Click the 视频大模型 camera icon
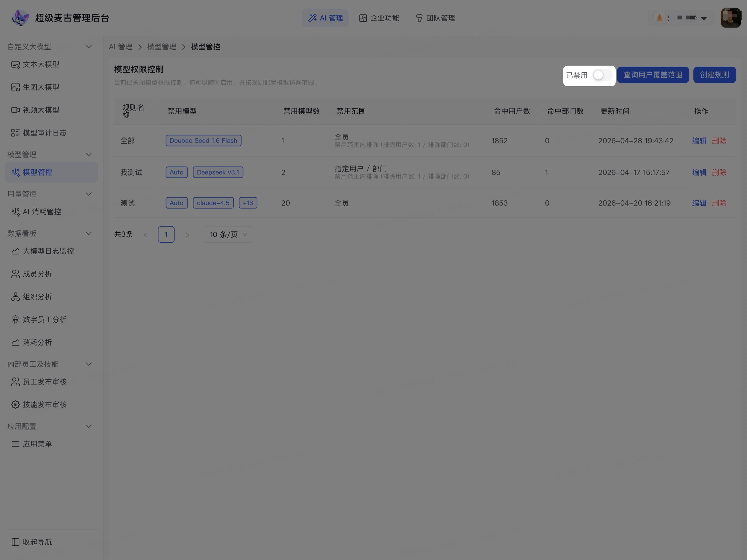747x560 pixels. coord(16,110)
